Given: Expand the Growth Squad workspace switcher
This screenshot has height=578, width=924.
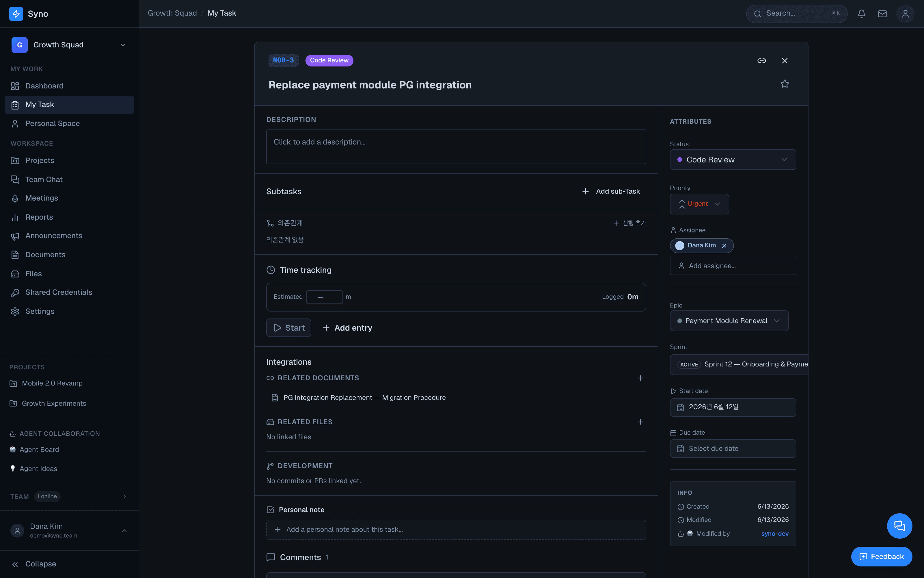Looking at the screenshot, I should (x=69, y=45).
